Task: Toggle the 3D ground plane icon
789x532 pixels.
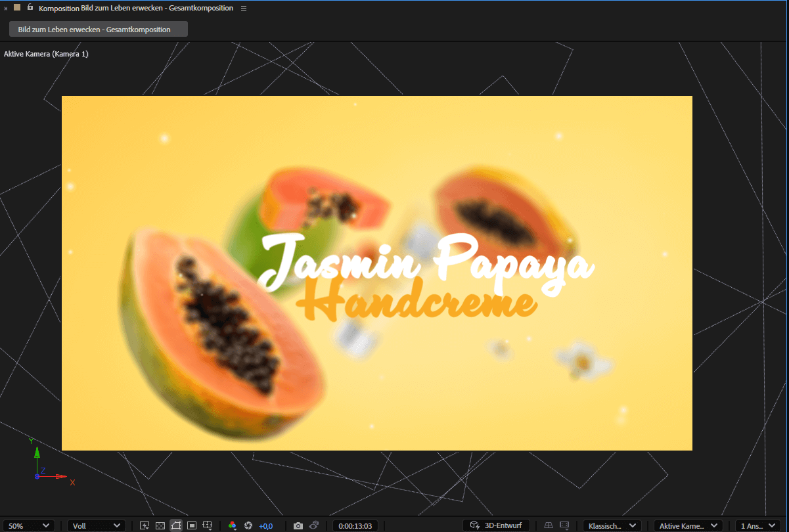Action: pos(549,525)
